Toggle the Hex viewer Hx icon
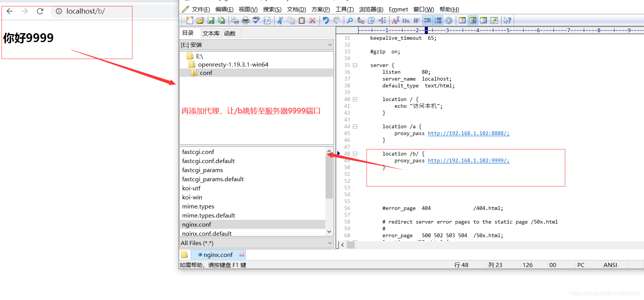644x300 pixels. click(x=406, y=20)
